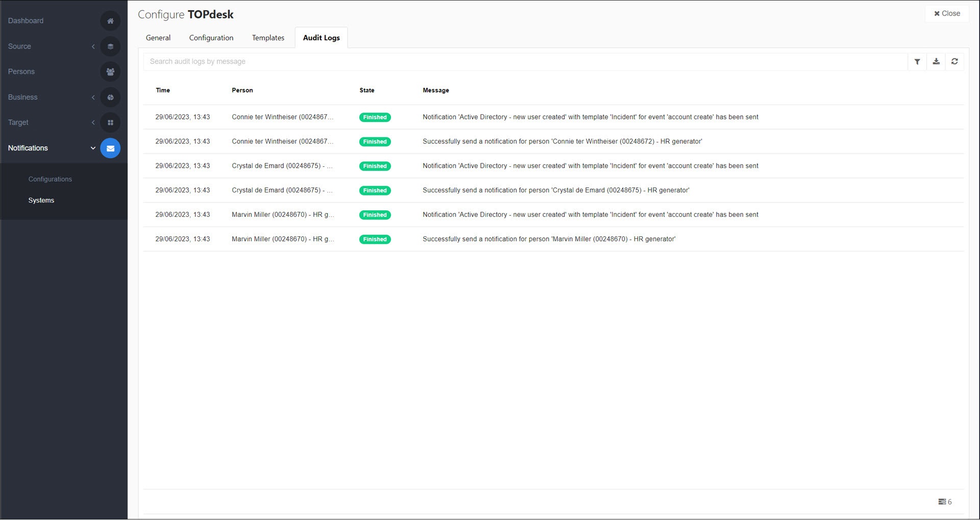Switch to the Configuration tab
The height and width of the screenshot is (520, 980).
point(211,38)
